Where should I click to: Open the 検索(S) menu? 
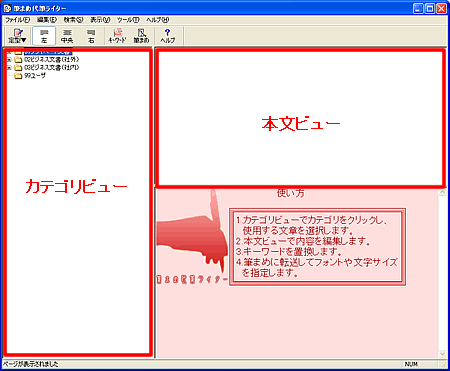tap(73, 20)
